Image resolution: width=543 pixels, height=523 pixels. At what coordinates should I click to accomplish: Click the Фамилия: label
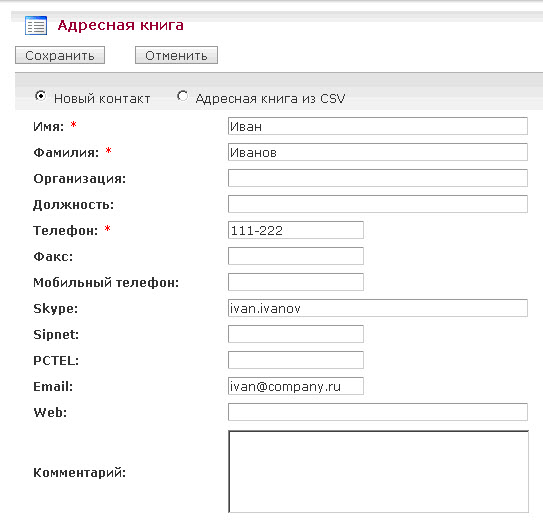coord(66,153)
